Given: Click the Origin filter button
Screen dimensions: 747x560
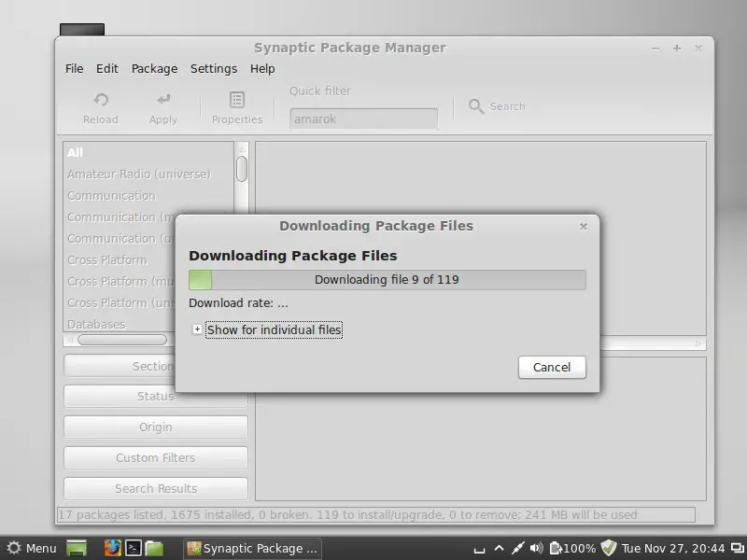Looking at the screenshot, I should pos(156,427).
